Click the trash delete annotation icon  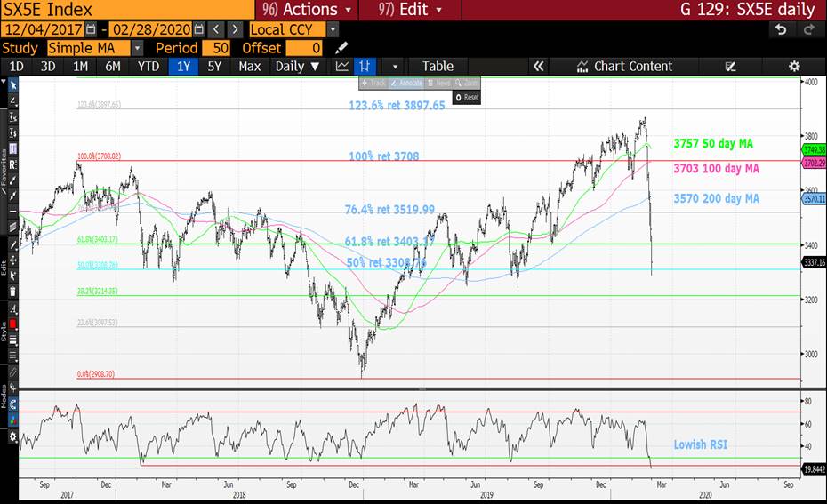point(13,292)
